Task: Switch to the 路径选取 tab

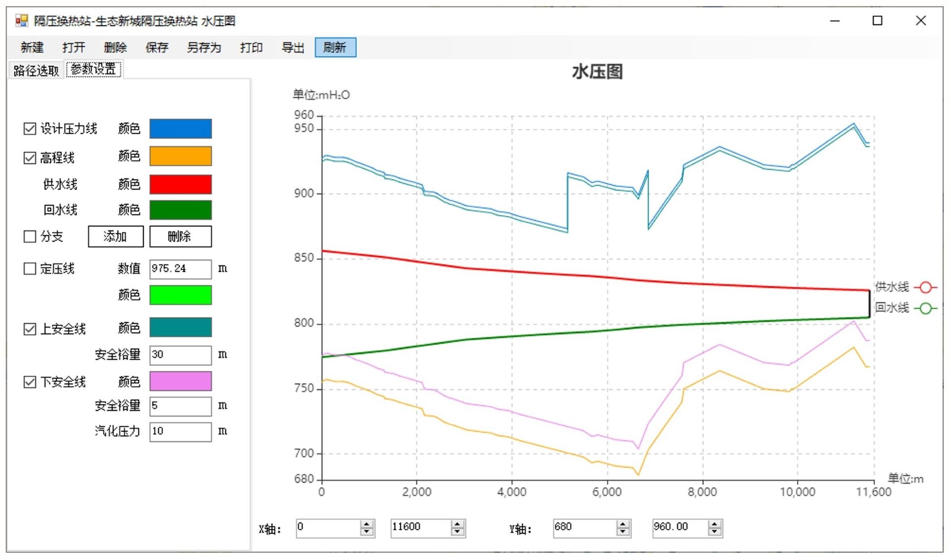Action: [x=36, y=70]
